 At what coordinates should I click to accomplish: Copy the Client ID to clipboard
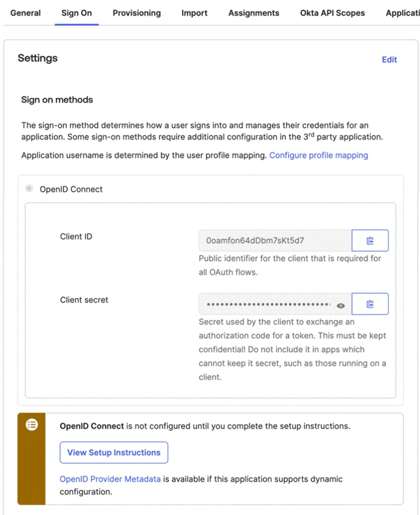click(x=370, y=241)
